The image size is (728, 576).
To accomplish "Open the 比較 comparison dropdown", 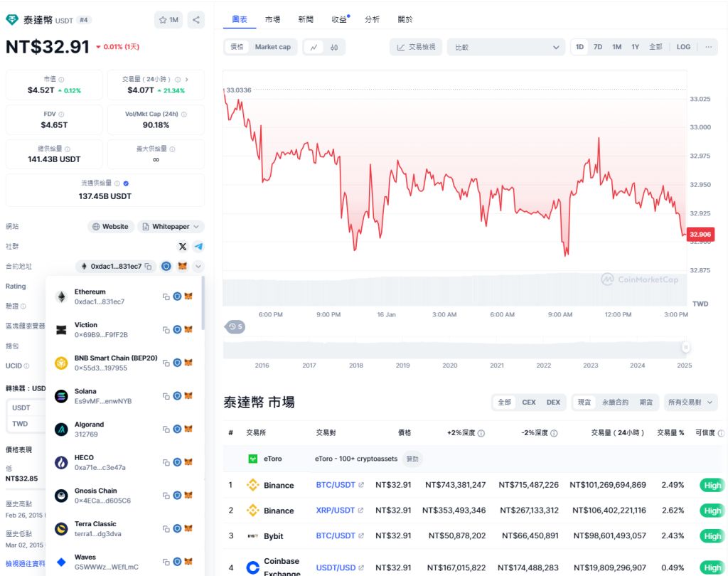I will point(505,46).
